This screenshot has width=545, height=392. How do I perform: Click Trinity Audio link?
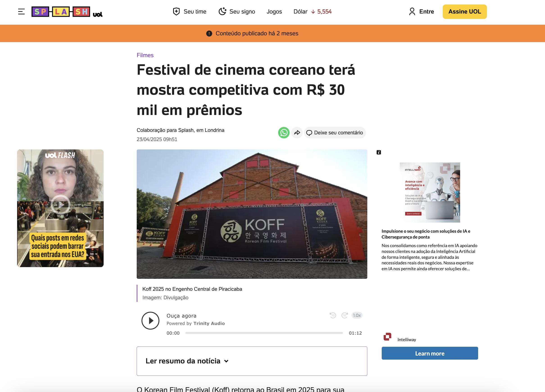[209, 323]
